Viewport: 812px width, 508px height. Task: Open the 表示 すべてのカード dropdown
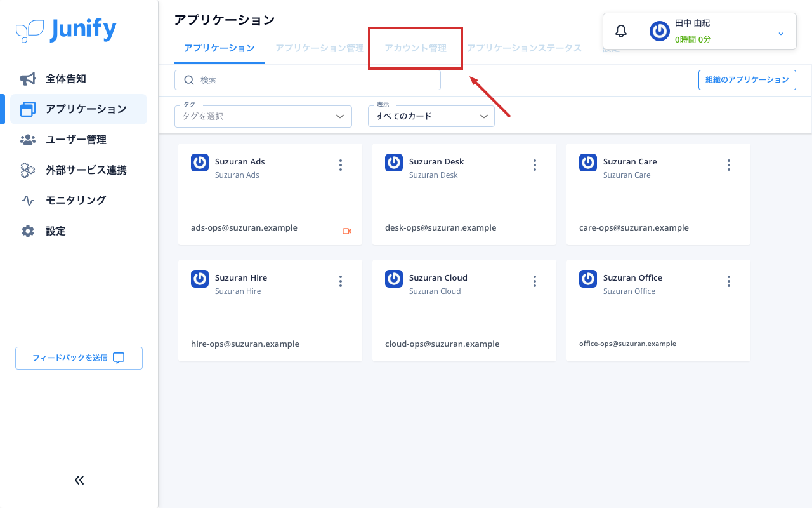click(x=431, y=116)
